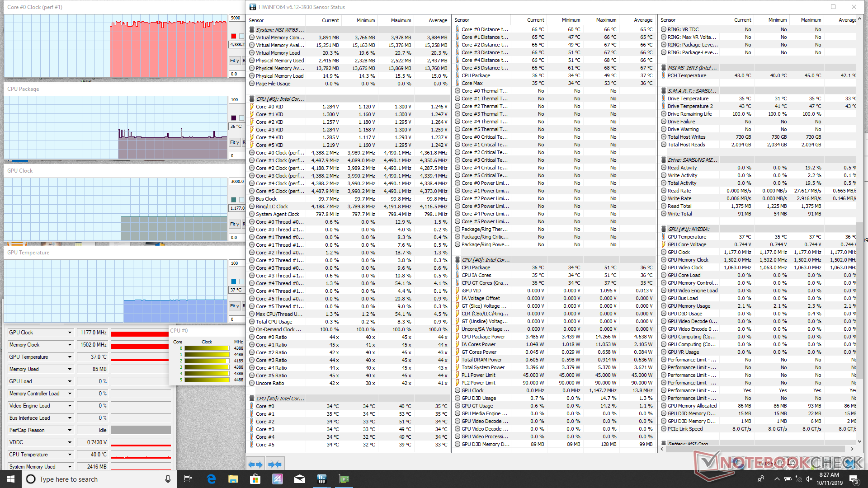Click the 100 max value field in GPU Temperature graph
This screenshot has width=868, height=488.
(x=237, y=263)
